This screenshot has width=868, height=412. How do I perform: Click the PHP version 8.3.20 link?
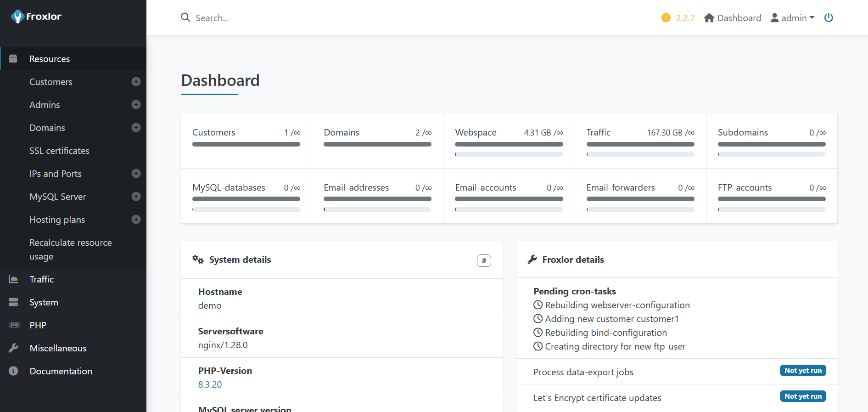point(210,384)
